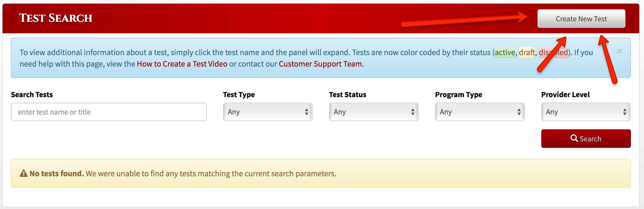The image size is (644, 209).
Task: Expand the Provider Level dropdown
Action: pyautogui.click(x=586, y=112)
